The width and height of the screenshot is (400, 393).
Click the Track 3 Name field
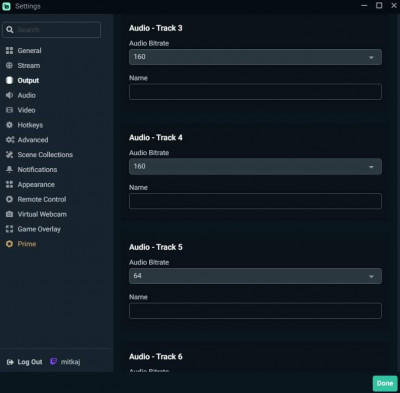[255, 92]
